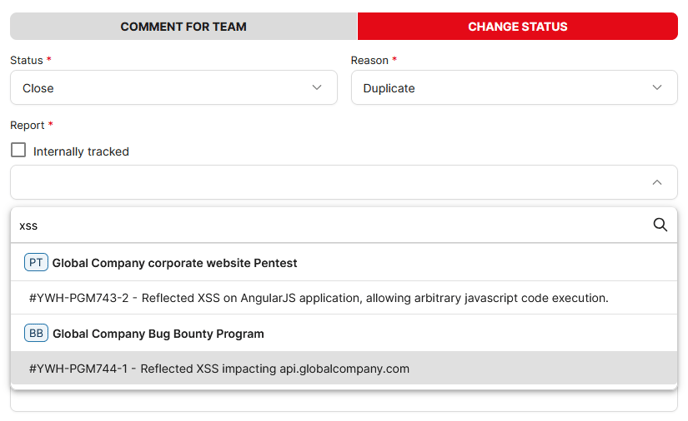
Task: Choose report #YWH-PGM743-2 Reflected XSS on AngularJS
Action: 344,298
